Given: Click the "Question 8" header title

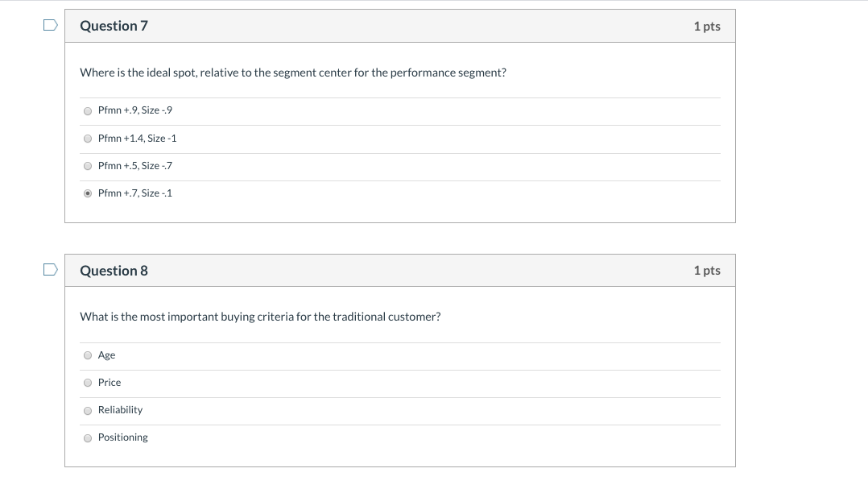Looking at the screenshot, I should (x=114, y=271).
